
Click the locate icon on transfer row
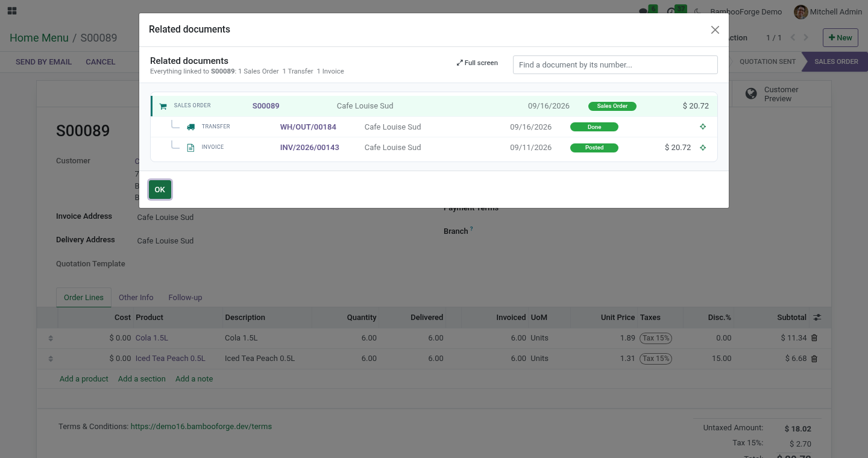[x=703, y=127]
